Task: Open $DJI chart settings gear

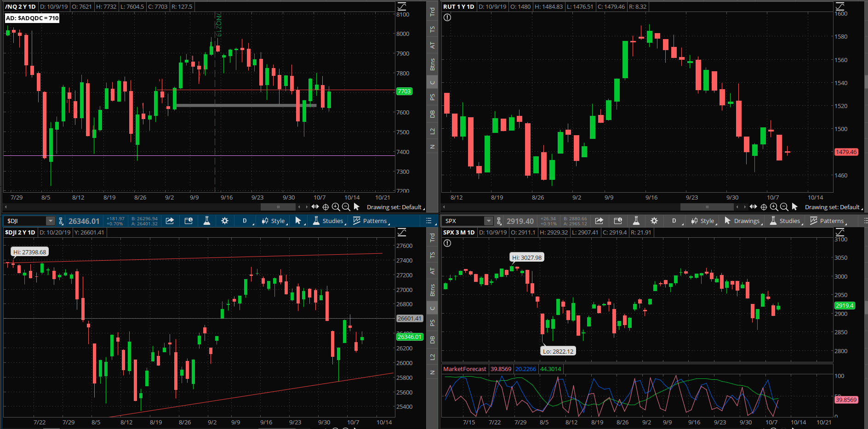Action: [225, 221]
